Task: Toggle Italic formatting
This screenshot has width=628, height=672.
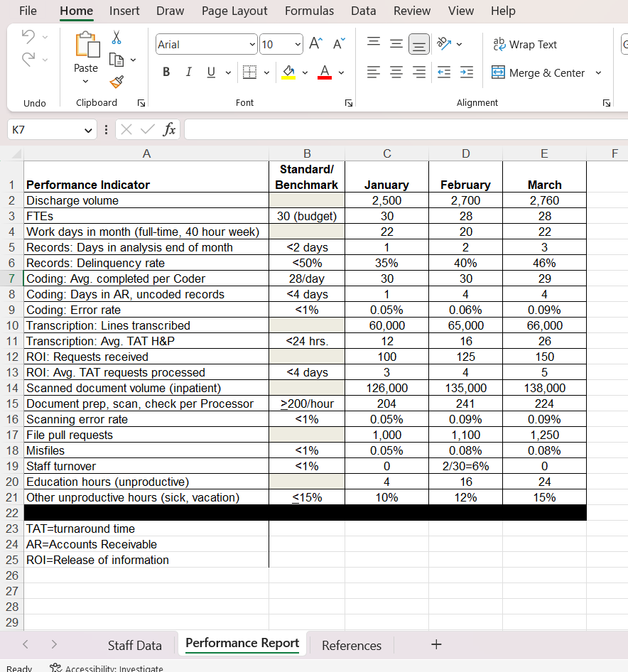Action: click(x=189, y=72)
